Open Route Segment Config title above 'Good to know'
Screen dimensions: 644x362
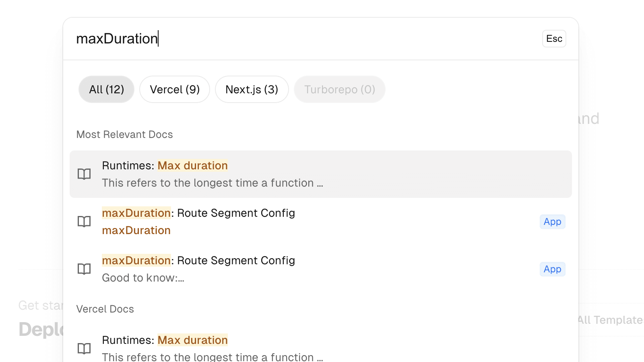click(198, 261)
